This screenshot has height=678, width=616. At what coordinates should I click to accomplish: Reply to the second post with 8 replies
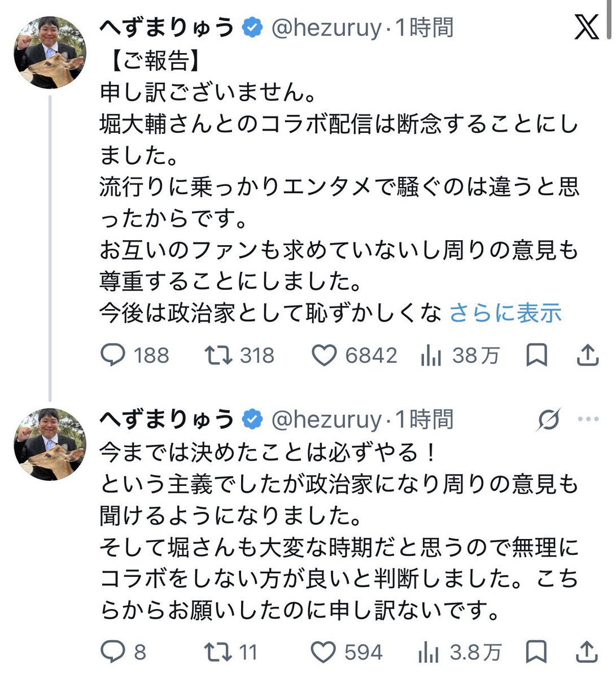[123, 653]
